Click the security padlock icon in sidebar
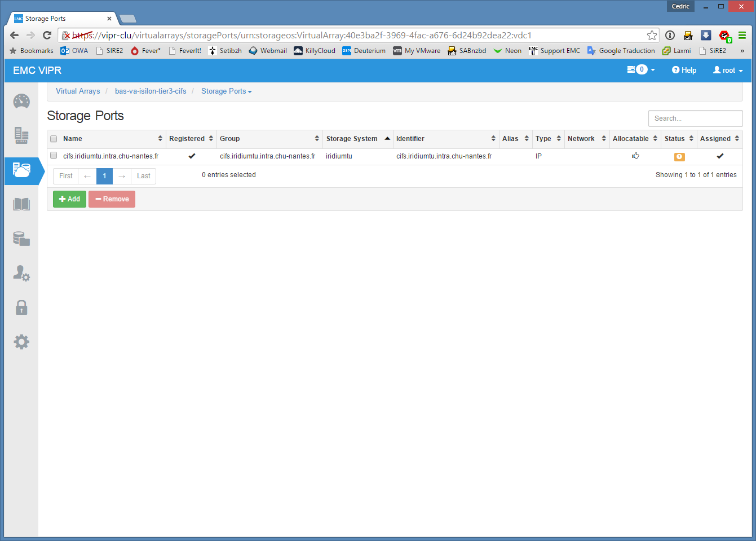The height and width of the screenshot is (541, 756). 21,307
